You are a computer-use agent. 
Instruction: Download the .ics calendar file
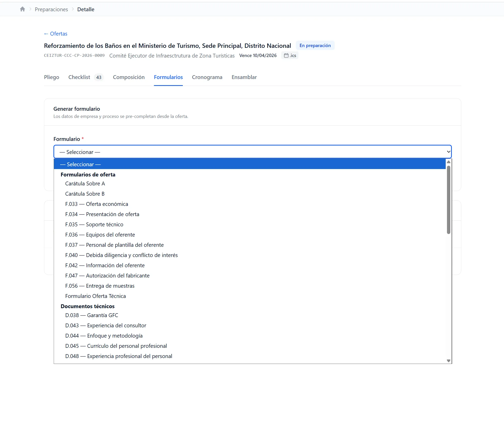(x=290, y=55)
